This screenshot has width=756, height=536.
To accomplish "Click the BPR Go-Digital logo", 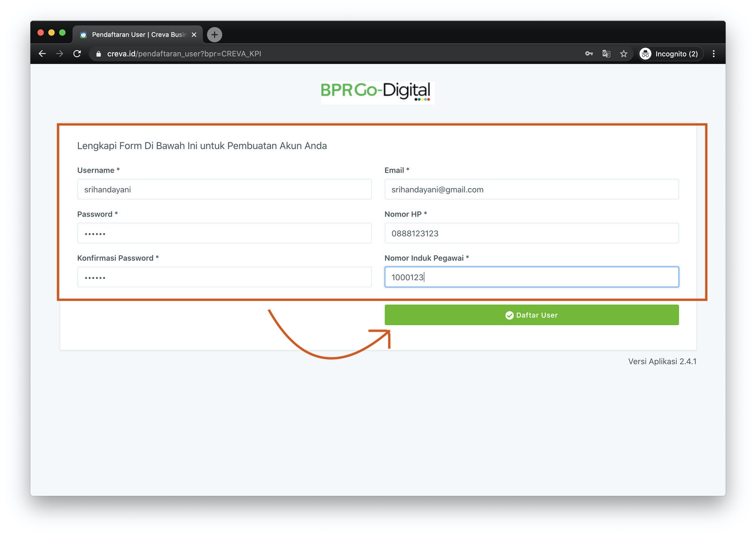I will pos(377,92).
